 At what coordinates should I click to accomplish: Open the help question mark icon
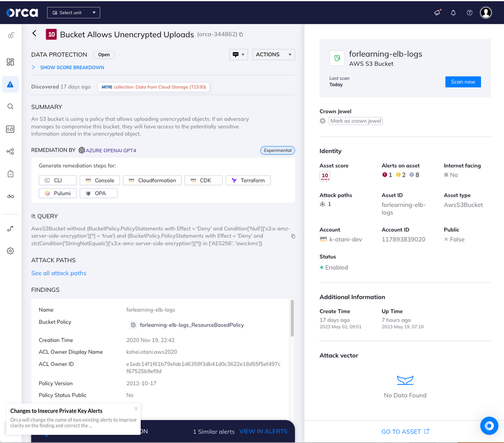[470, 13]
